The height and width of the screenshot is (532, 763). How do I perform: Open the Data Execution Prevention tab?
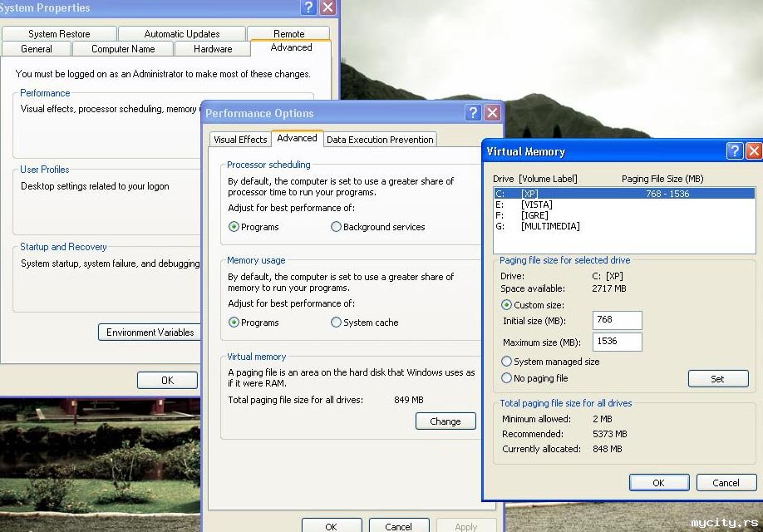coord(380,140)
